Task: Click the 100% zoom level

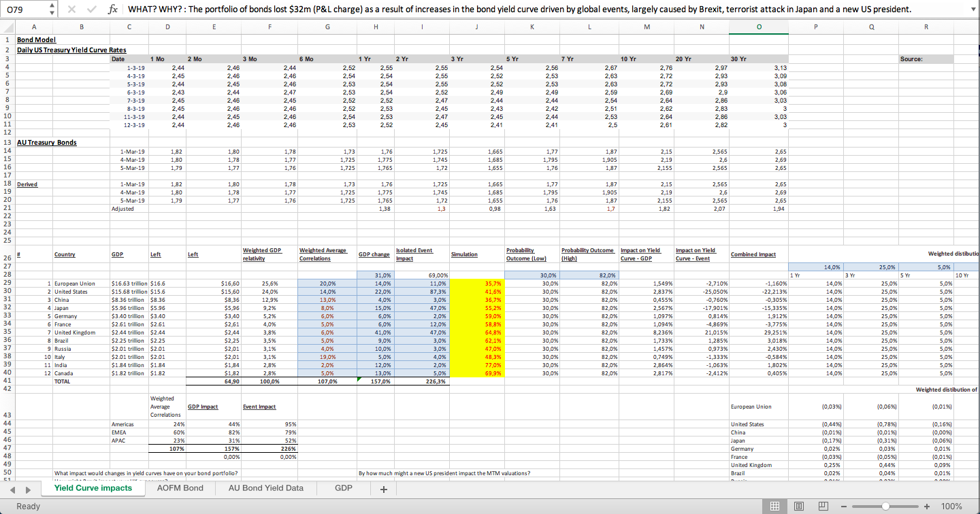Action: (x=951, y=506)
